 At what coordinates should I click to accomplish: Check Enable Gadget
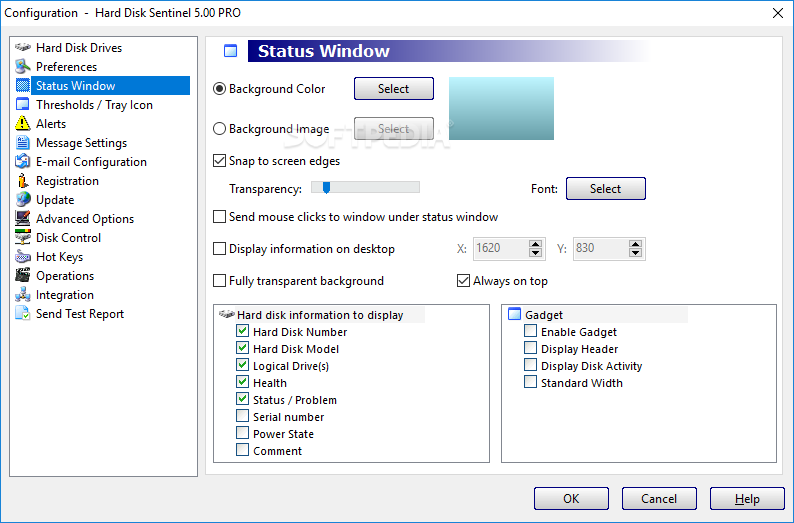530,331
